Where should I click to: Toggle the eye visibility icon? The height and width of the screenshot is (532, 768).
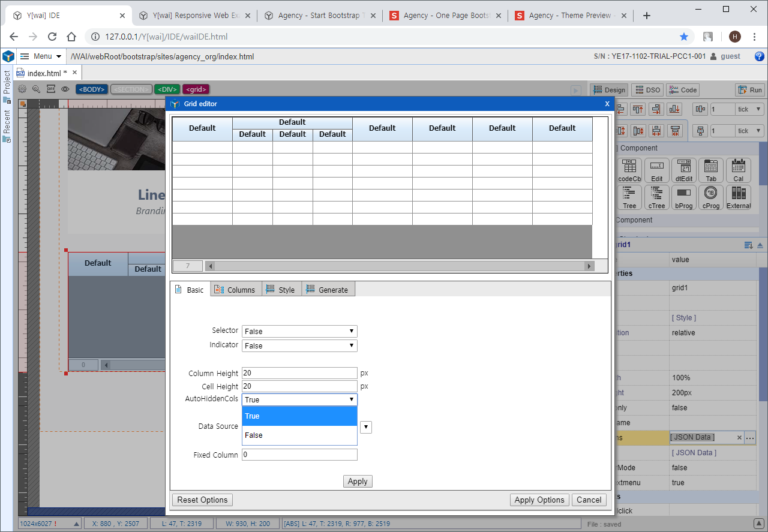coord(65,89)
